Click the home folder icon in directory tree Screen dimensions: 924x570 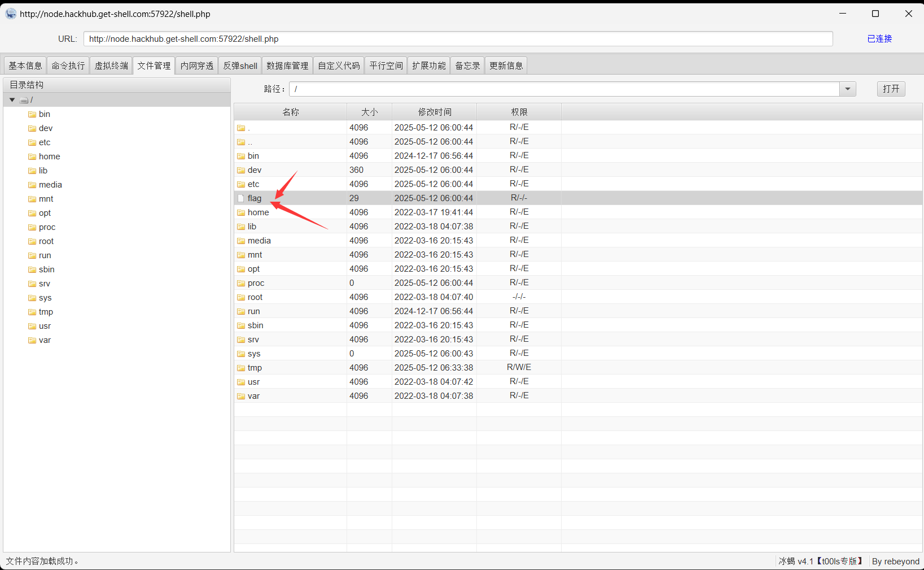(x=32, y=156)
